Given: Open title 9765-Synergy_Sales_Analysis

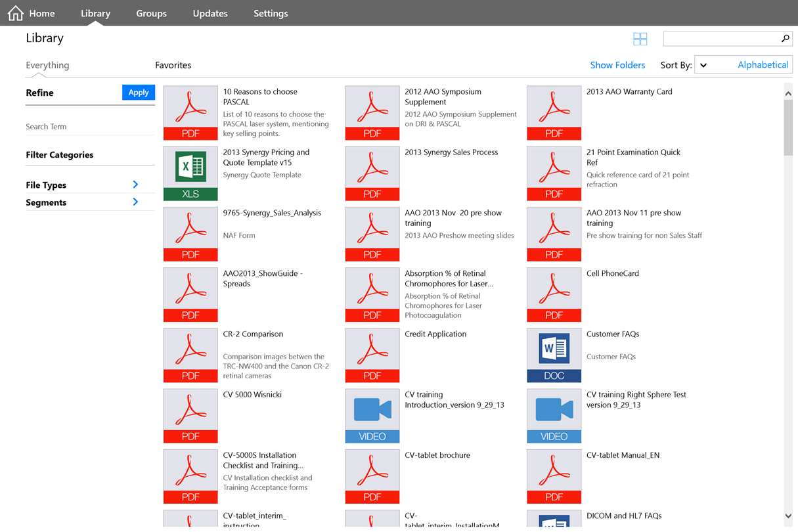Looking at the screenshot, I should (x=272, y=213).
